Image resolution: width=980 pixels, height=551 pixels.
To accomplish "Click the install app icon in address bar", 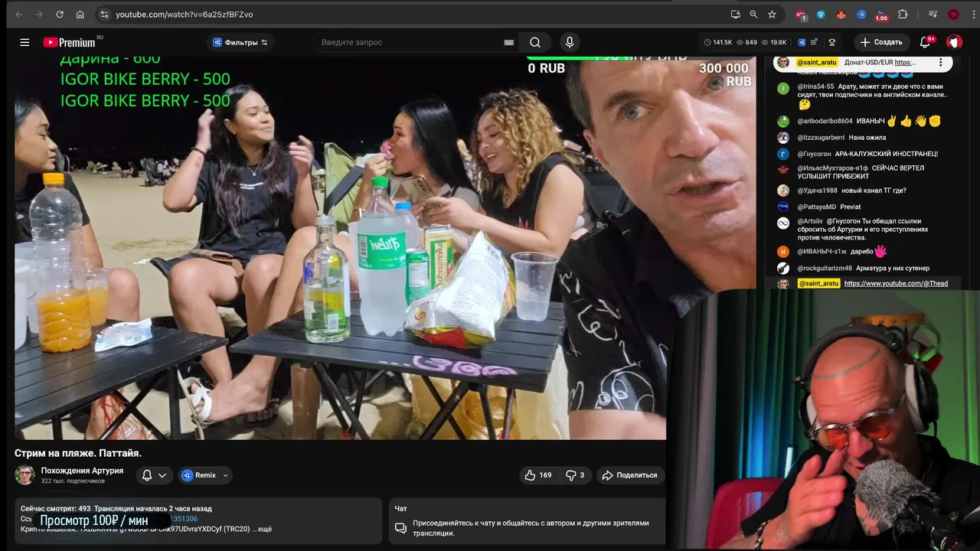I will tap(736, 14).
